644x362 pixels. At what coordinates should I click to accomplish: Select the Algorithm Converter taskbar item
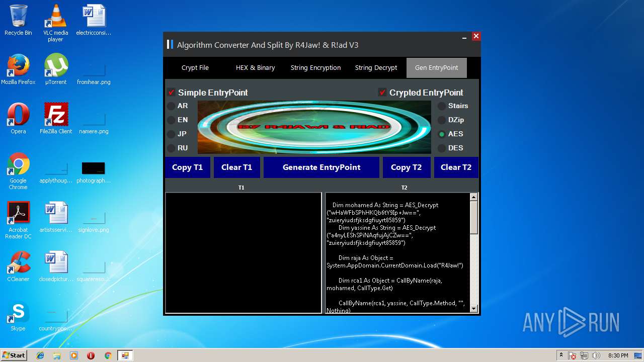click(125, 355)
